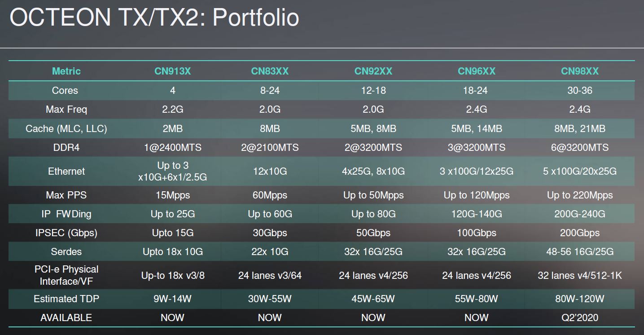This screenshot has height=335, width=644.
Task: Click the '4x25G, 8x10G' Ethernet cell
Action: [x=373, y=171]
